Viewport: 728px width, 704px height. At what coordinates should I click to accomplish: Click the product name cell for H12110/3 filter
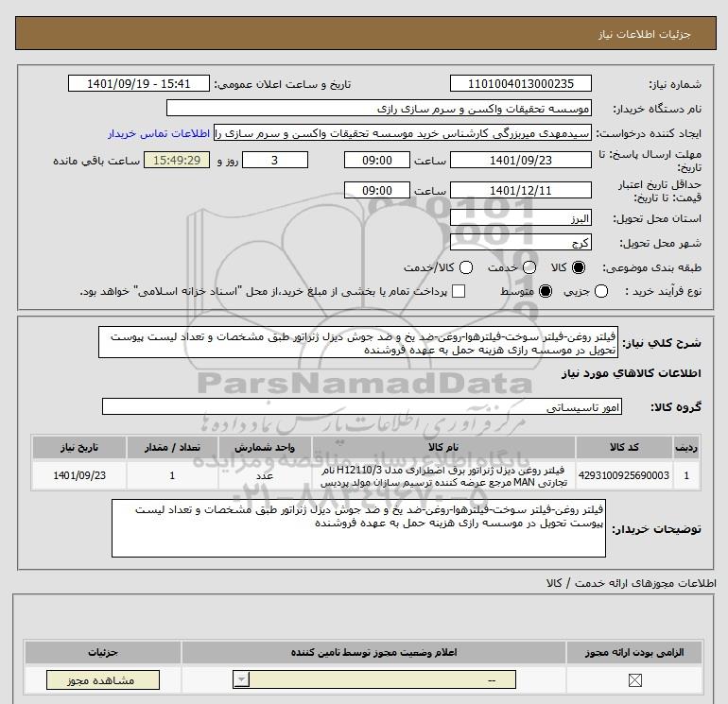pos(443,476)
